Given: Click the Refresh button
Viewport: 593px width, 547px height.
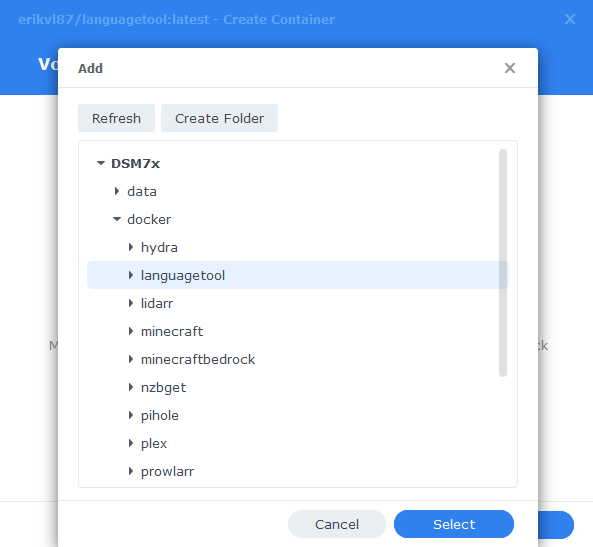Looking at the screenshot, I should click(116, 118).
